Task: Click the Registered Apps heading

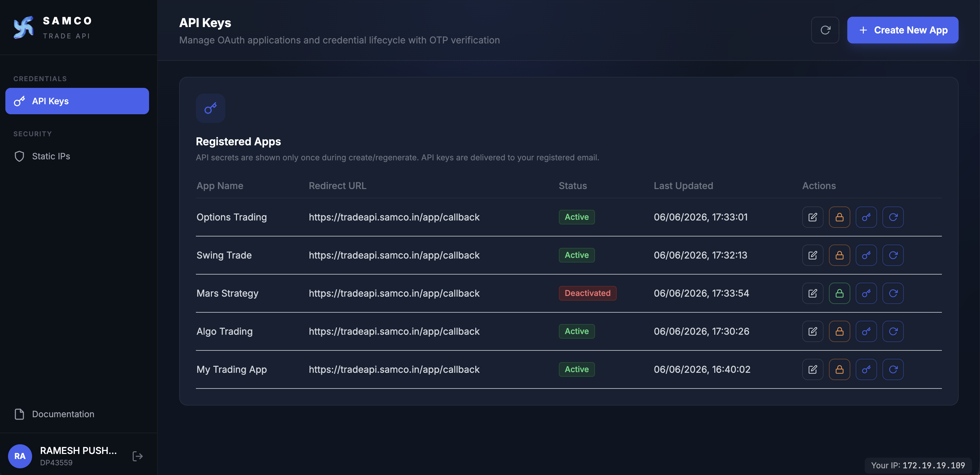Action: 238,142
